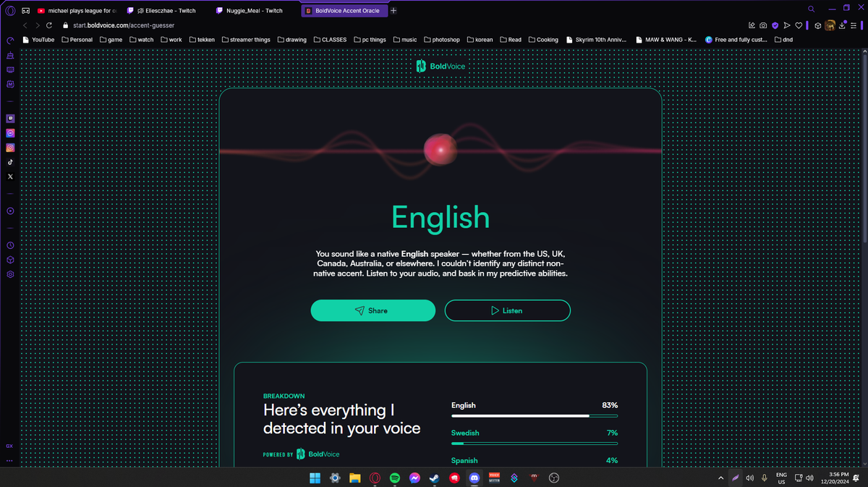Click the snapshot camera icon in address bar
This screenshot has width=868, height=487.
[x=763, y=25]
